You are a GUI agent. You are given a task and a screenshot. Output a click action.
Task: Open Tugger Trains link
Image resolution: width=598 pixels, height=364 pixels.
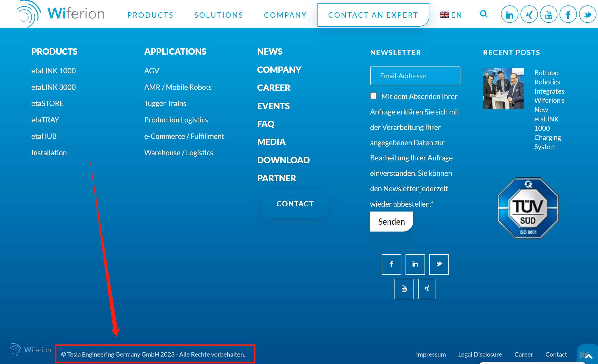(x=165, y=103)
